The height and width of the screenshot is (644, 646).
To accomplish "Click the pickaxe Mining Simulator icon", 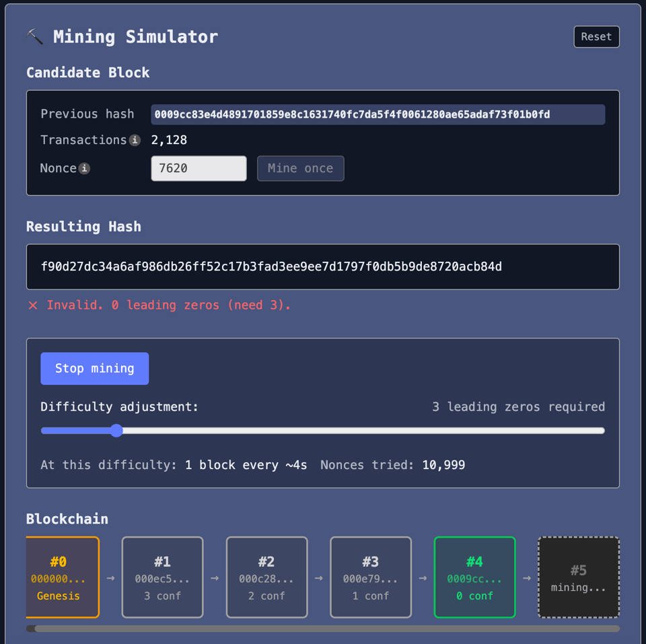I will (x=34, y=36).
